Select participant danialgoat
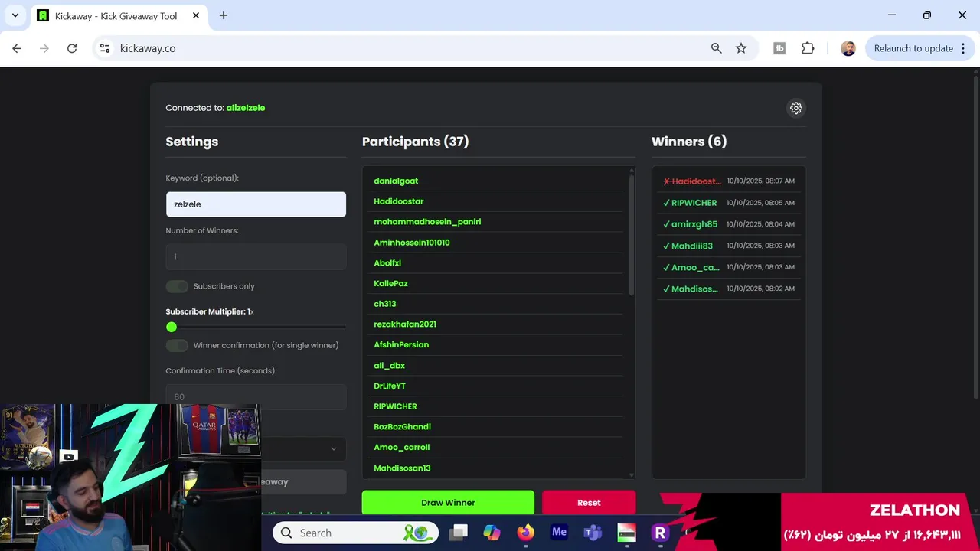This screenshot has height=551, width=980. 396,181
